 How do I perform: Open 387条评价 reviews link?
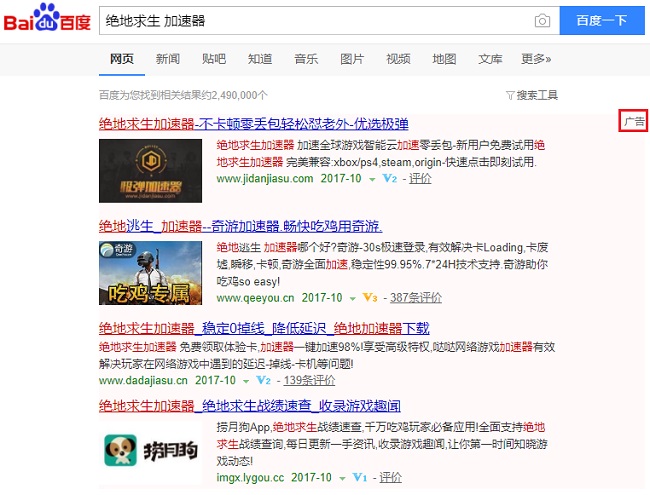click(415, 298)
